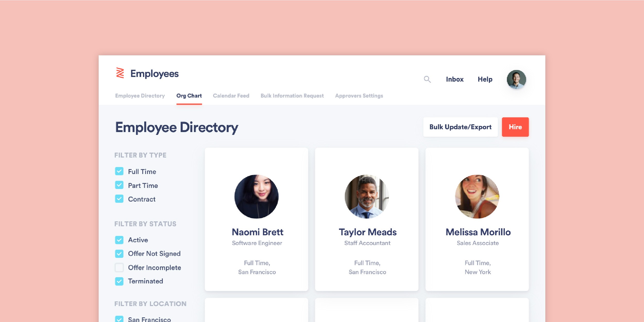Uncheck the Terminated status filter
Image resolution: width=644 pixels, height=322 pixels.
point(119,281)
